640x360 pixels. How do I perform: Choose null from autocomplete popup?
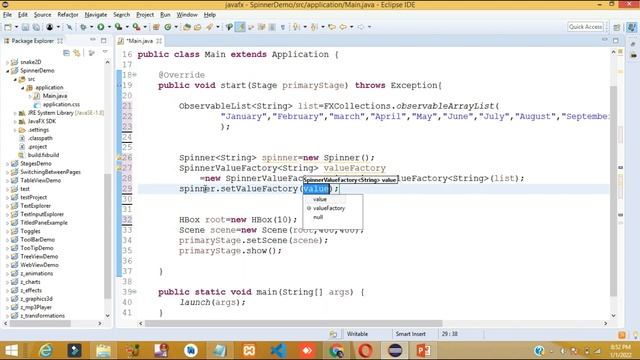pos(318,217)
